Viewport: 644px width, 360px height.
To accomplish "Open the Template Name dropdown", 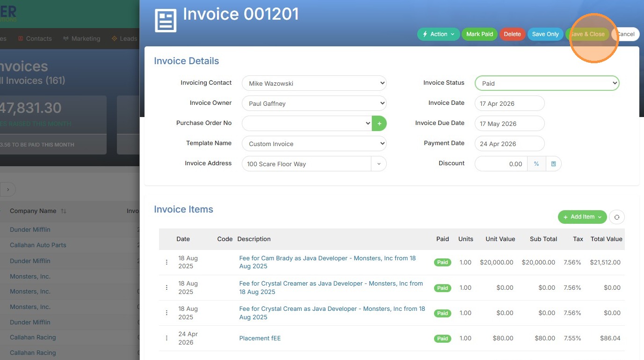I will point(314,144).
